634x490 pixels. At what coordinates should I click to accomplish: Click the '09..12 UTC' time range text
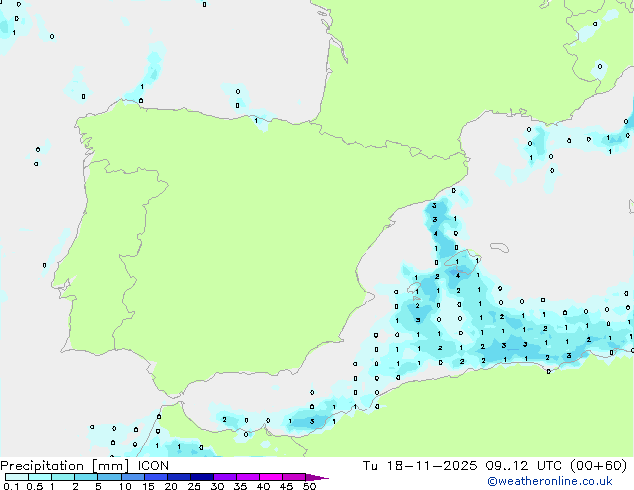[524, 466]
